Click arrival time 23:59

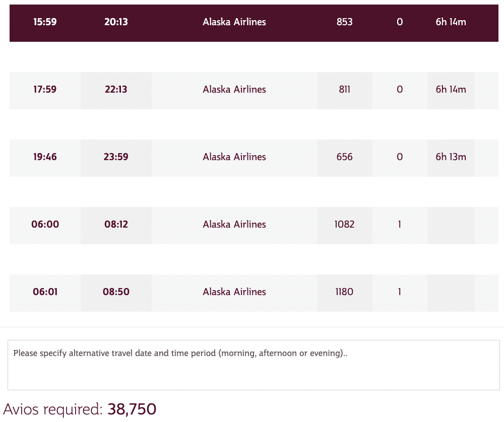[116, 157]
